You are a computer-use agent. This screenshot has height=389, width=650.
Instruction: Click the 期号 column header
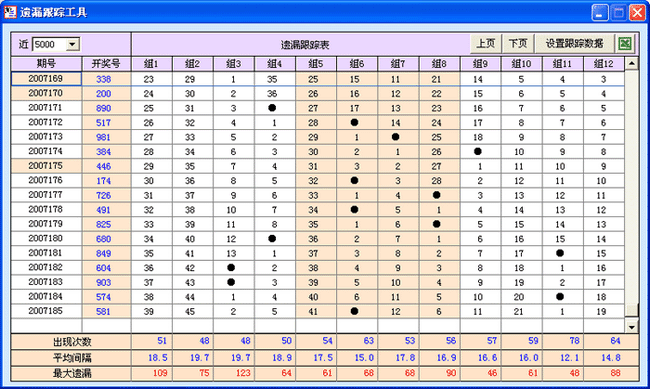click(46, 64)
